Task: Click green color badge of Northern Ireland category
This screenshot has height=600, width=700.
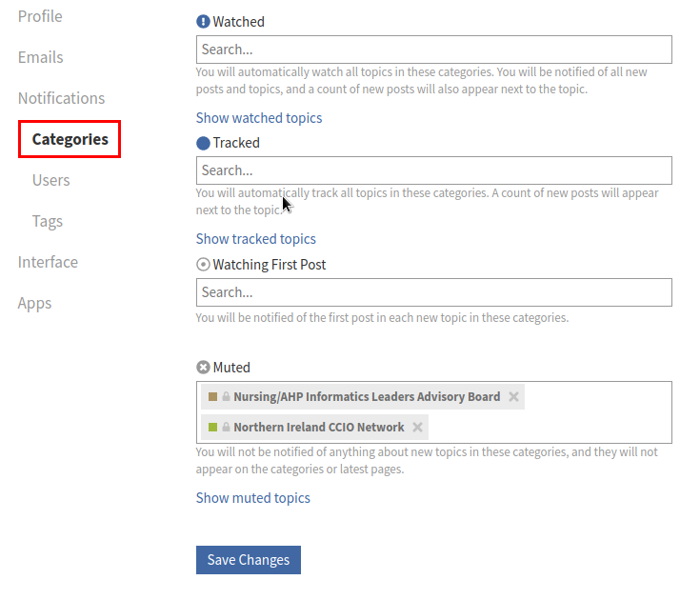Action: point(213,428)
